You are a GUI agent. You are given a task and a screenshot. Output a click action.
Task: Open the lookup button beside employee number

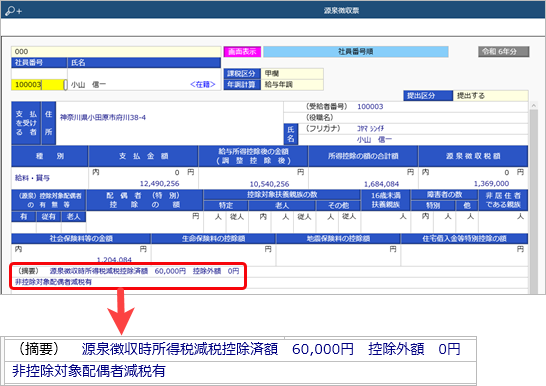tap(65, 85)
